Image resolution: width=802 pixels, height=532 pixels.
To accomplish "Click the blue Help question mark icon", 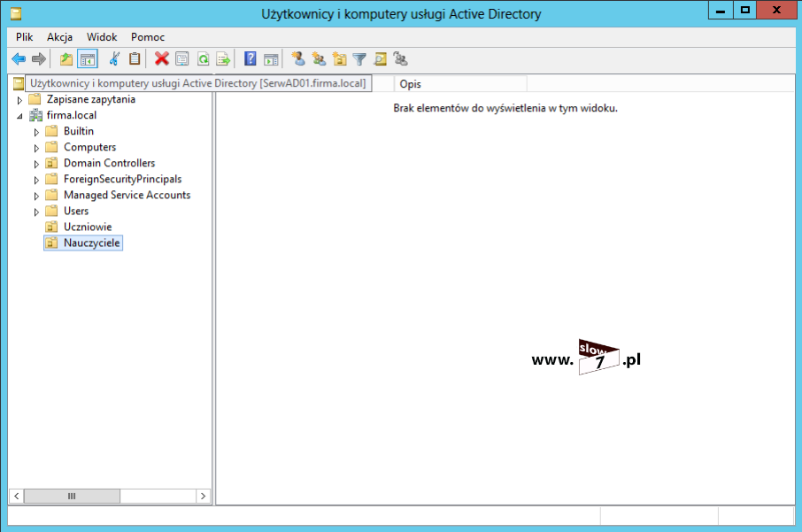I will 251,59.
